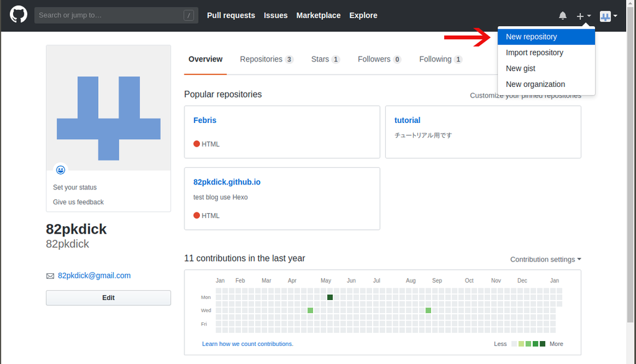Viewport: 636px width, 364px height.
Task: Click New organization in the dropdown menu
Action: [535, 84]
